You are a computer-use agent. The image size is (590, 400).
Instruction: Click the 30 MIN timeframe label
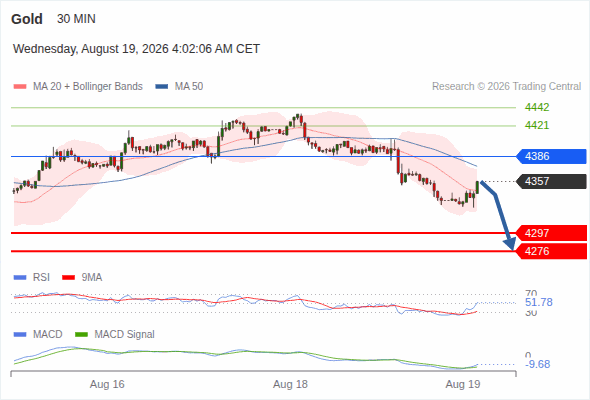tap(76, 19)
